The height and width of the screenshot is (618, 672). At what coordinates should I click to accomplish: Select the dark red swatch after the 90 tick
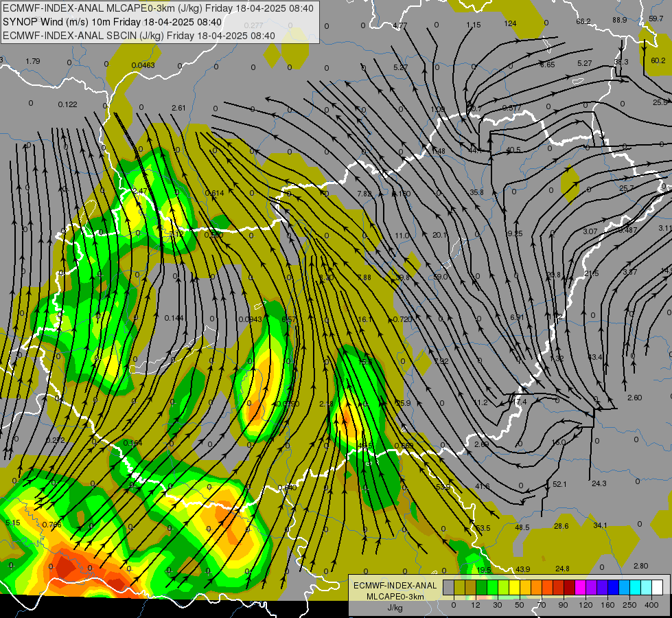[570, 587]
